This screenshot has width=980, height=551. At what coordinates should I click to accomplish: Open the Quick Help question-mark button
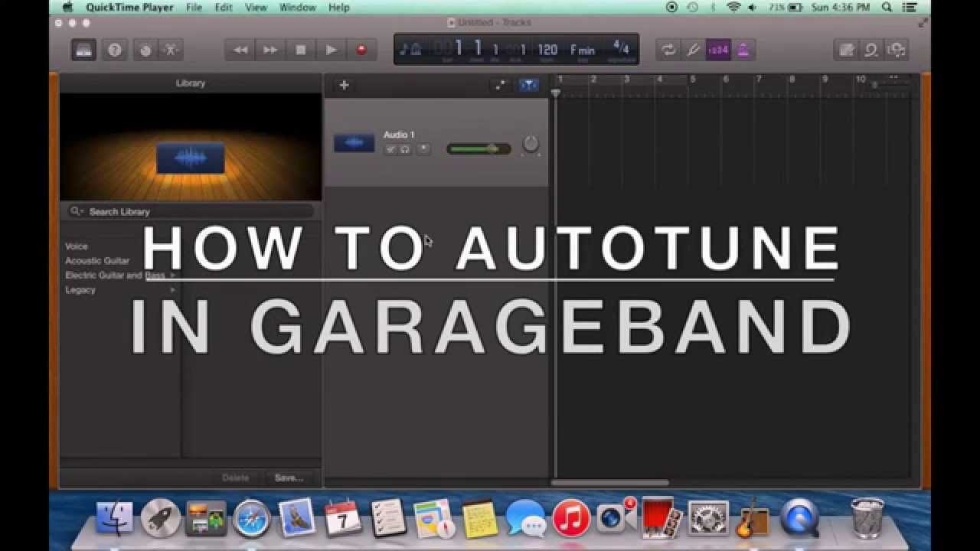pyautogui.click(x=114, y=51)
